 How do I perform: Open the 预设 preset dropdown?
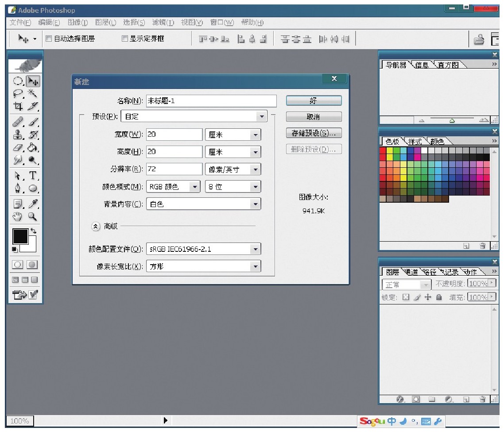(194, 116)
